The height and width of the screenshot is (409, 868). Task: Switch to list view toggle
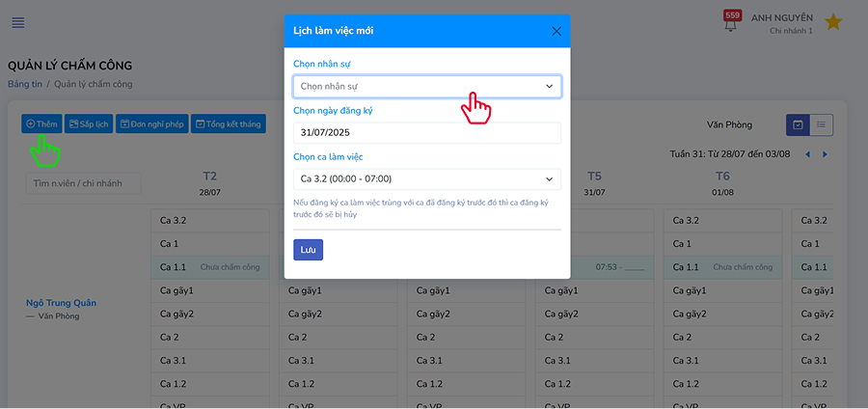click(x=821, y=124)
